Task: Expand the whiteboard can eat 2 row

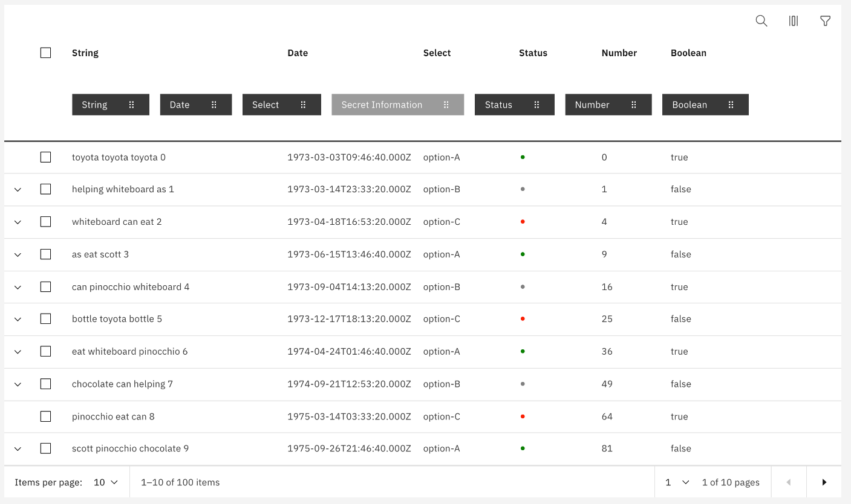Action: (18, 222)
